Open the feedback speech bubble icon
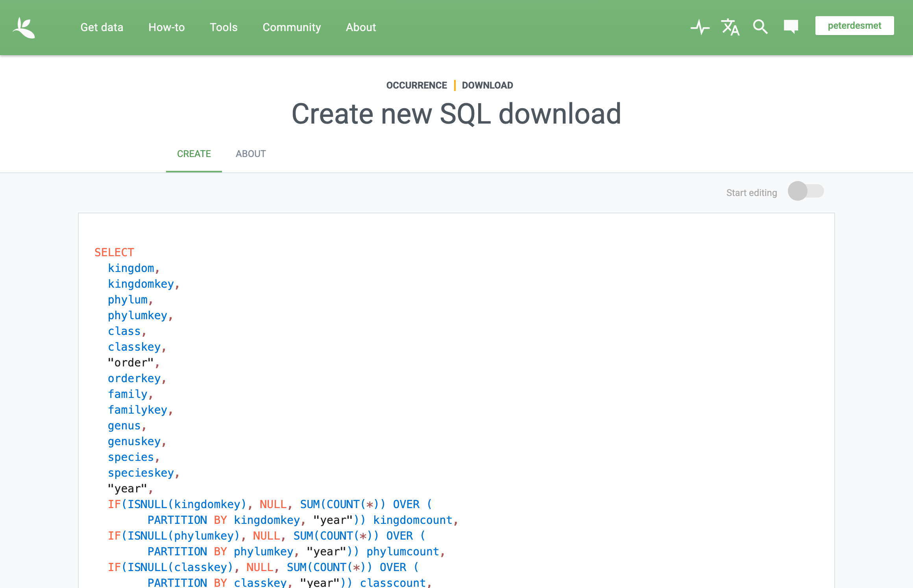The image size is (913, 588). 791,27
